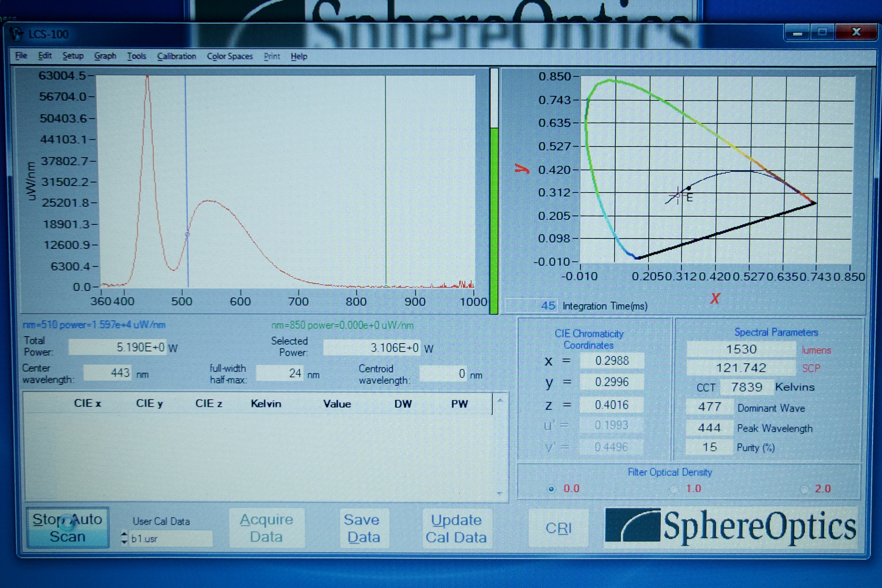The height and width of the screenshot is (588, 882).
Task: Open the CRI button
Action: 558,528
